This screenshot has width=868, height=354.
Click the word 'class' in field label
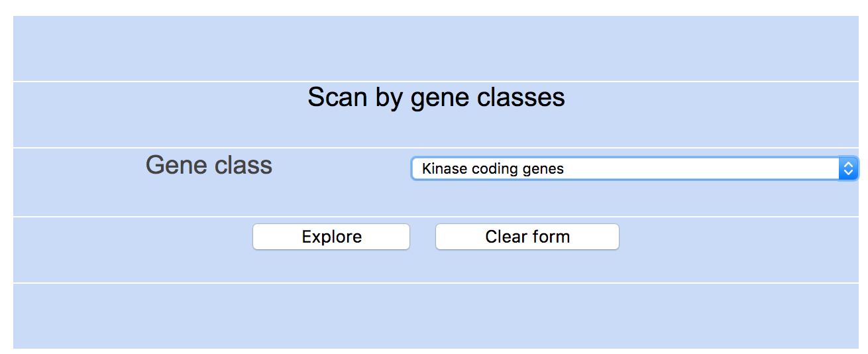[241, 165]
